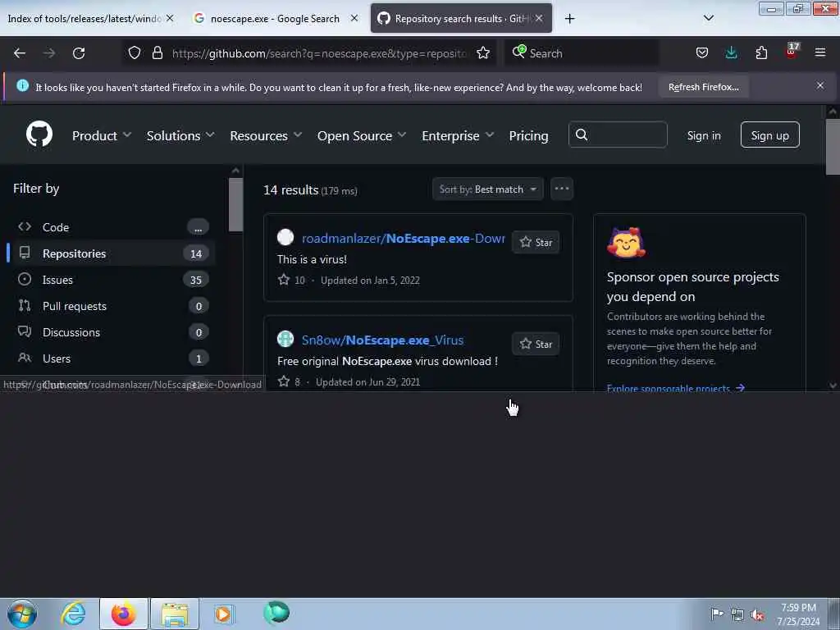This screenshot has width=840, height=630.
Task: Open Windows Explorer folder taskbar icon
Action: point(175,614)
